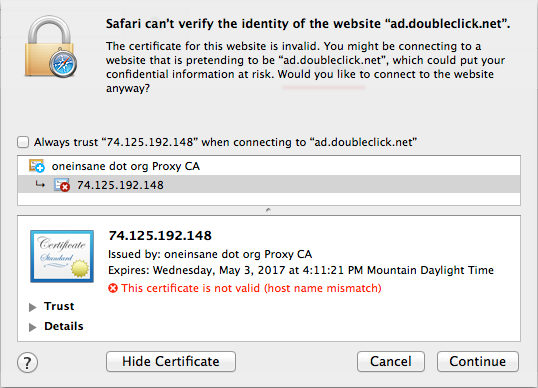Click the red error icon beside not valid message
The image size is (538, 388).
pos(113,288)
